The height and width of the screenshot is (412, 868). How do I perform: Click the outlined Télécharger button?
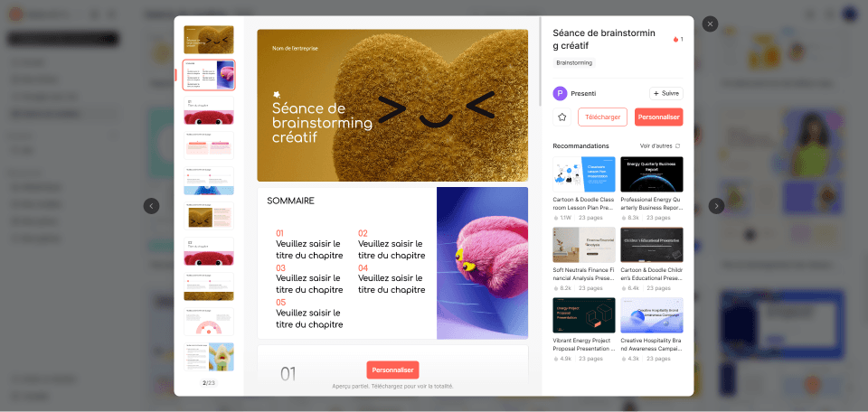click(x=602, y=117)
